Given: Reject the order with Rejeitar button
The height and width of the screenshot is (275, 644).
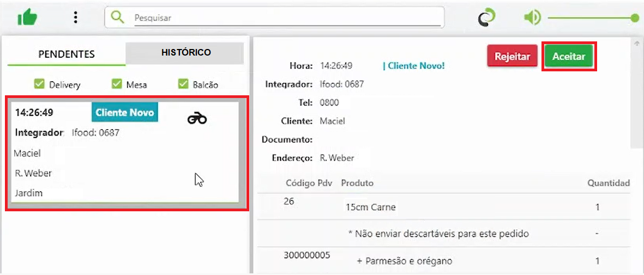Looking at the screenshot, I should pos(512,56).
